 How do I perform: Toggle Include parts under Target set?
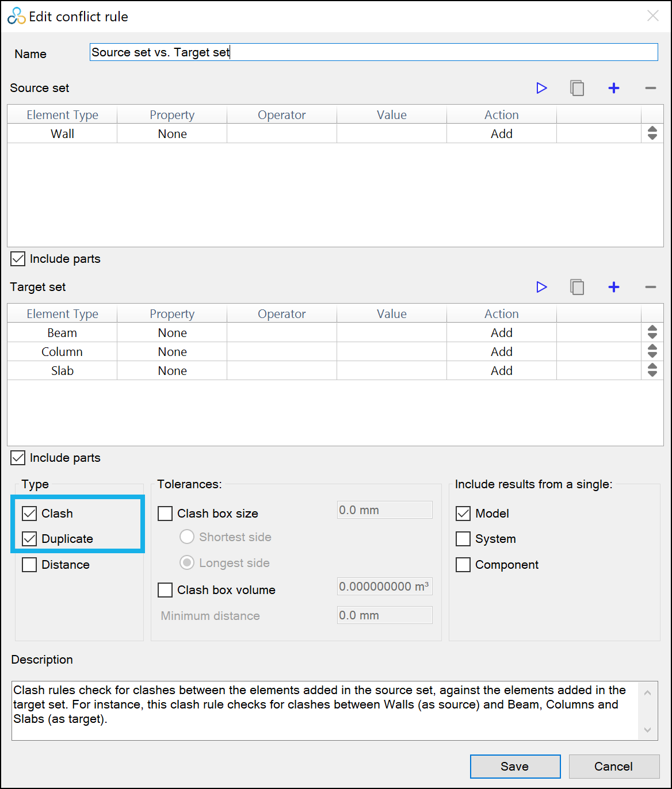pos(18,458)
